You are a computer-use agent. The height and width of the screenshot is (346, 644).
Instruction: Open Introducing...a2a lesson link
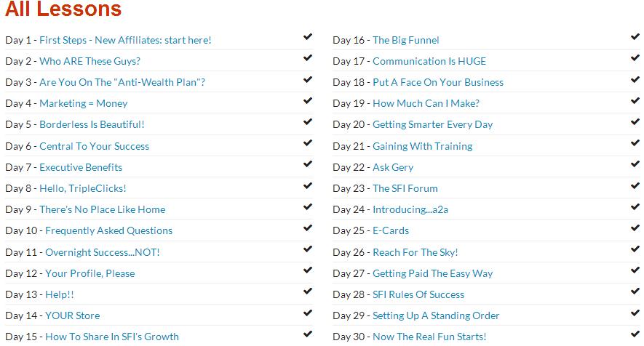pyautogui.click(x=410, y=210)
